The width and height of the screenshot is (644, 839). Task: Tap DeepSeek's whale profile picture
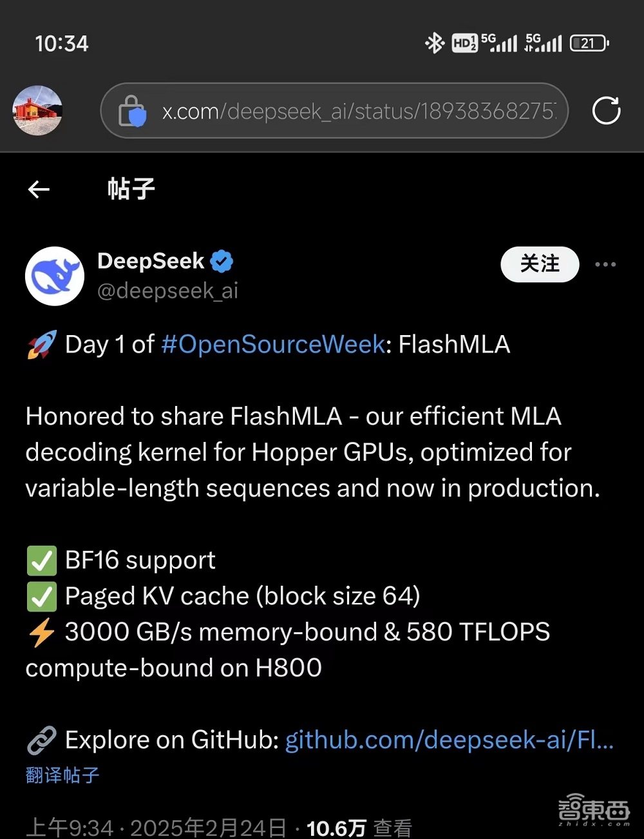55,276
